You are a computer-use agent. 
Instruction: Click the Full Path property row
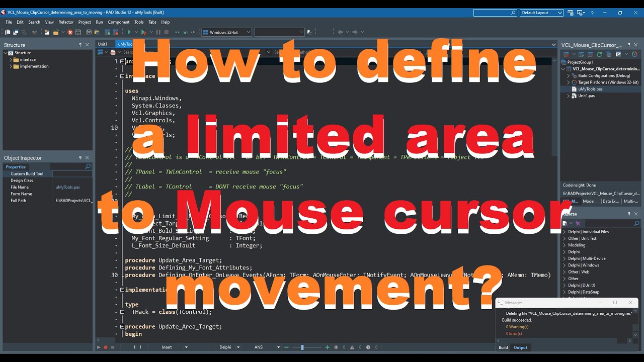pos(48,200)
